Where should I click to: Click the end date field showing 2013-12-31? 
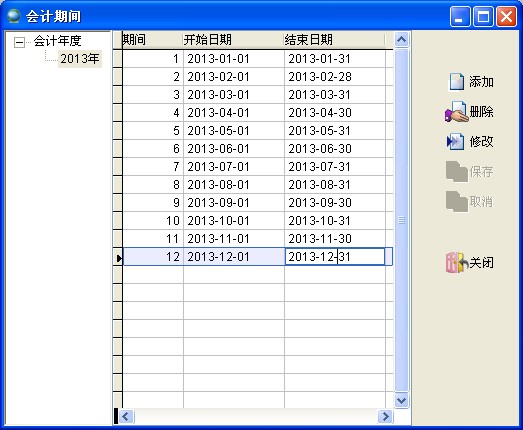335,257
